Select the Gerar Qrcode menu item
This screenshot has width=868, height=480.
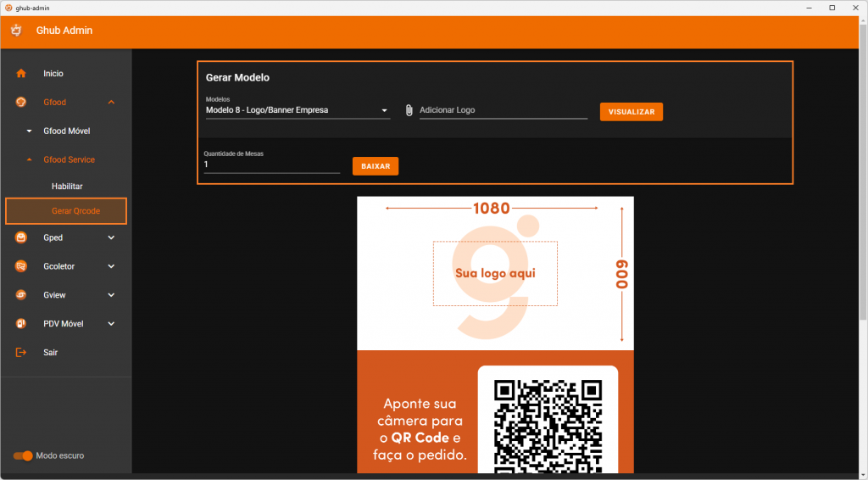[x=66, y=211]
